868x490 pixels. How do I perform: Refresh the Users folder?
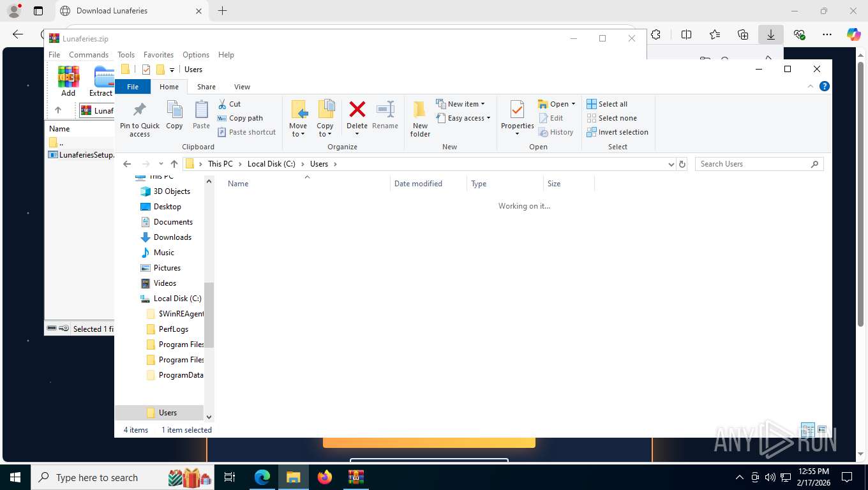tap(682, 164)
